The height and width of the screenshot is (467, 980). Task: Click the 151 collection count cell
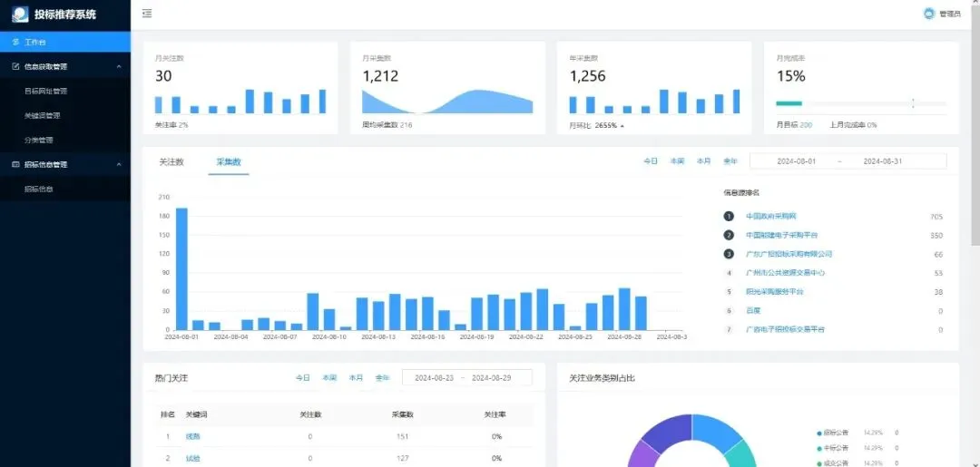click(x=403, y=436)
